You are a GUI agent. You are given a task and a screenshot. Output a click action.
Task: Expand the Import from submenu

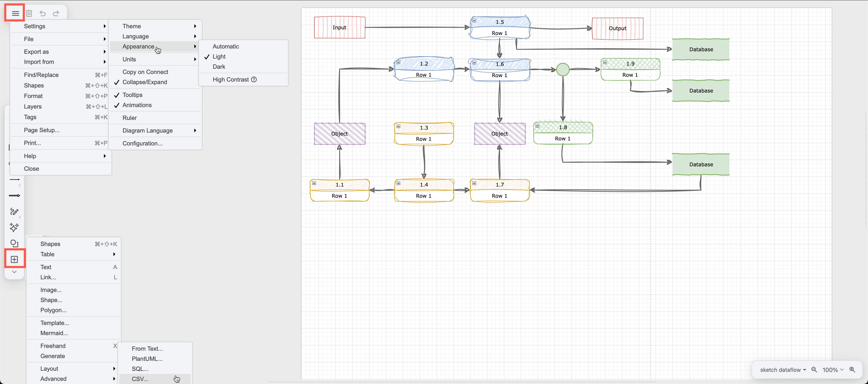61,62
